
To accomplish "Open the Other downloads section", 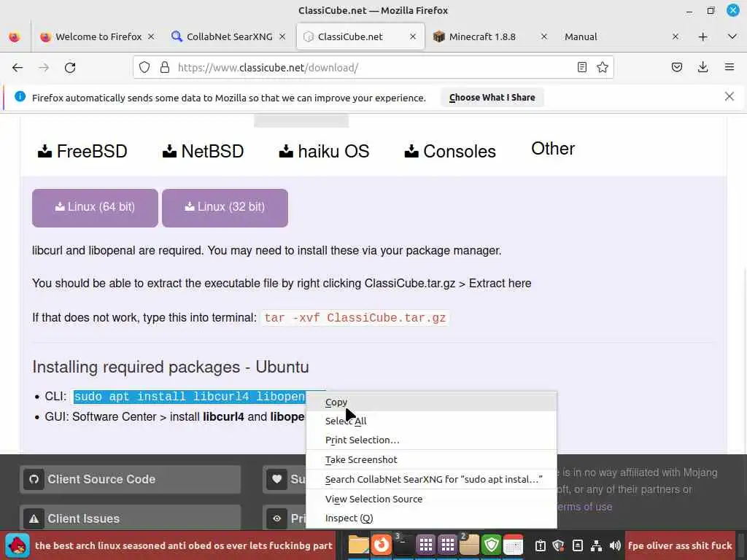I will [x=553, y=149].
